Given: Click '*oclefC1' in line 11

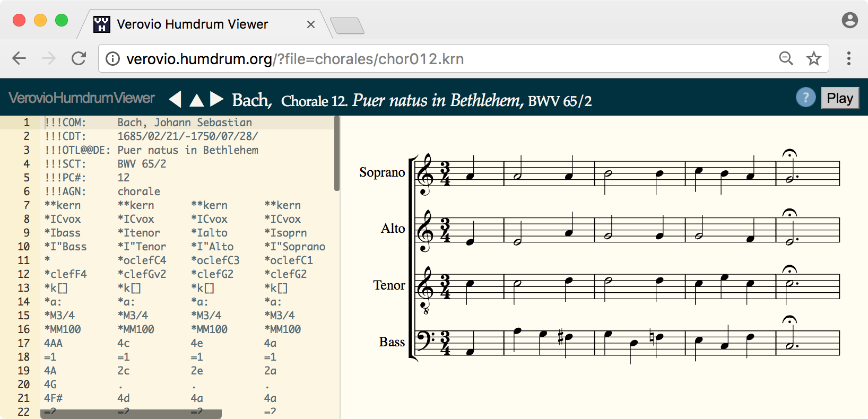Looking at the screenshot, I should 289,260.
